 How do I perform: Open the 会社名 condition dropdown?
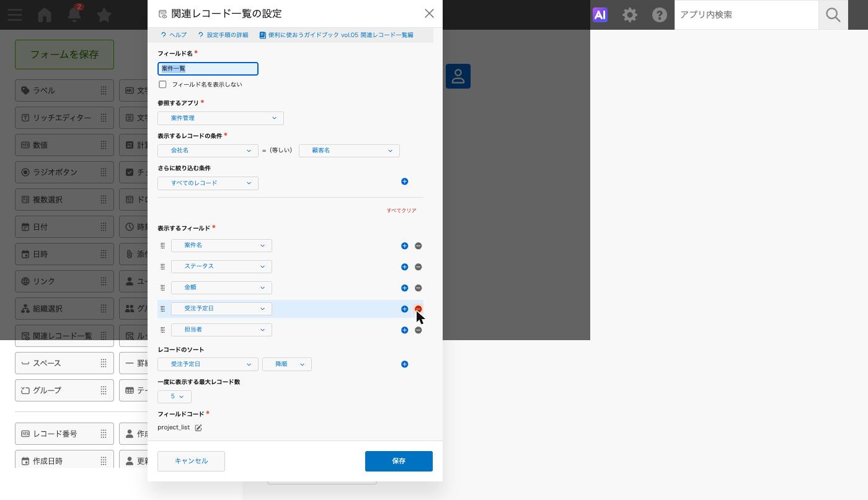coord(208,151)
